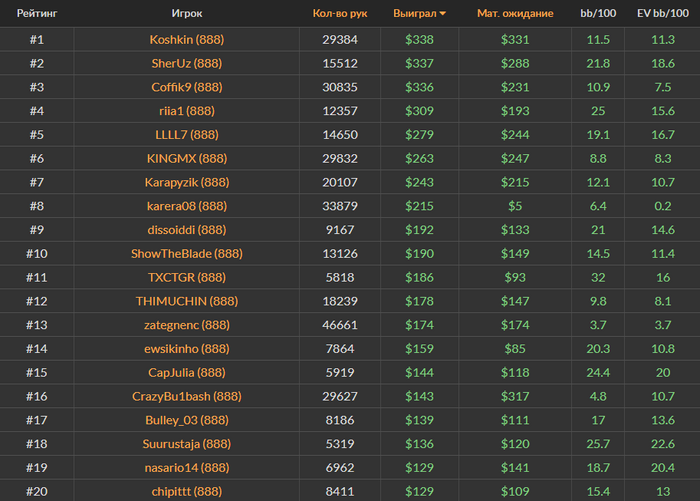Select bb/100 value 24.4
Viewport: 700px width, 501px height.
[x=598, y=372]
